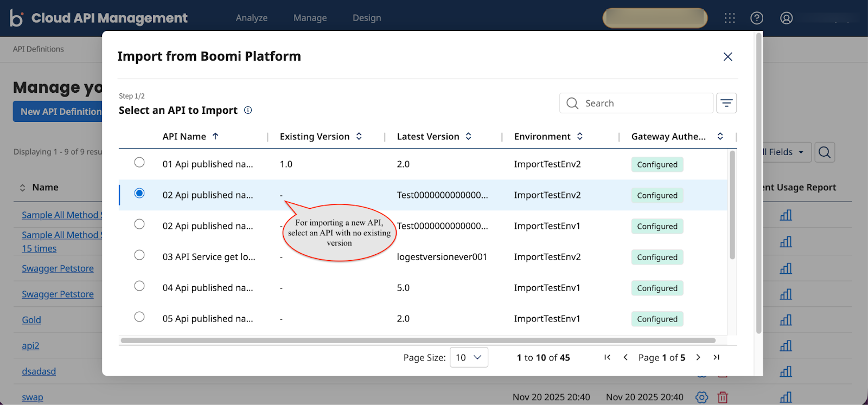Open the help question mark icon

tap(757, 18)
